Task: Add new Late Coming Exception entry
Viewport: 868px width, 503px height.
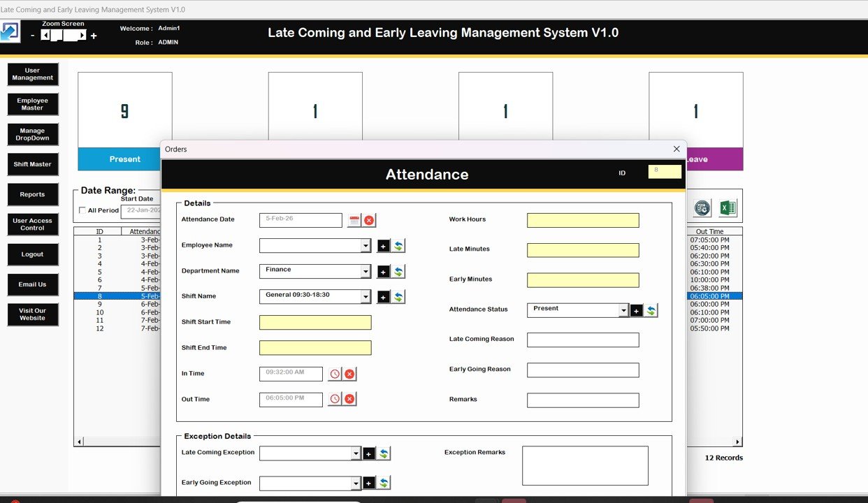Action: click(x=368, y=454)
